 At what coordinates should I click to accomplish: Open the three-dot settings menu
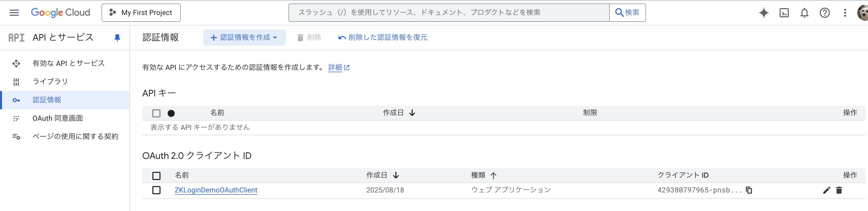click(x=845, y=13)
